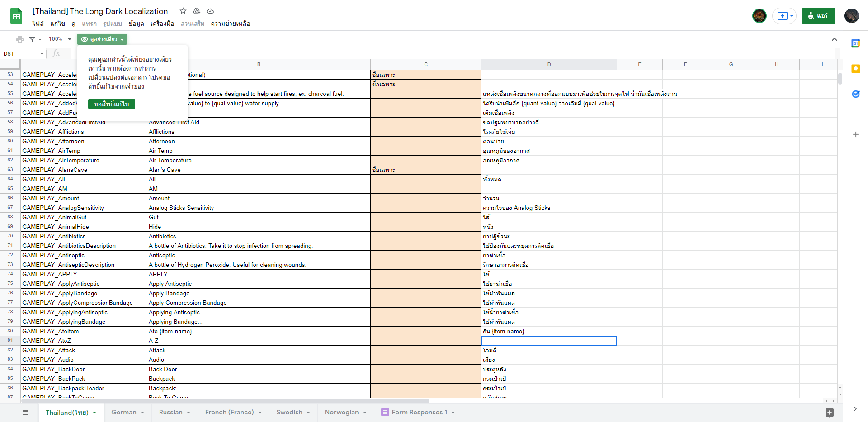
Task: Select the cell containing Advanced First Aid
Action: 259,122
